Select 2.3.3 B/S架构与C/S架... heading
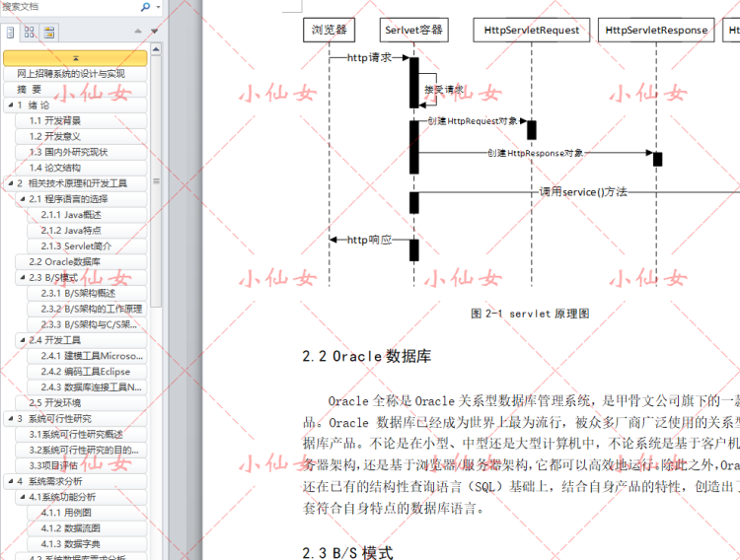 coord(87,324)
